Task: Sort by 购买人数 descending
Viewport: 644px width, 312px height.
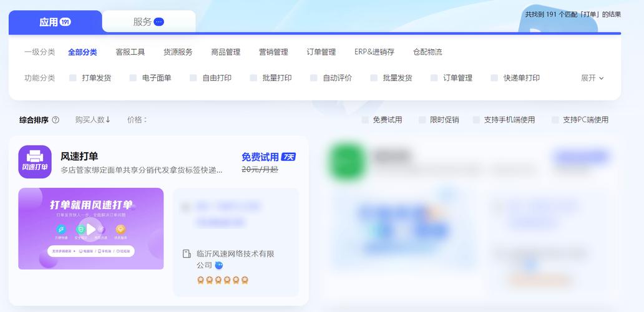Action: coord(93,120)
